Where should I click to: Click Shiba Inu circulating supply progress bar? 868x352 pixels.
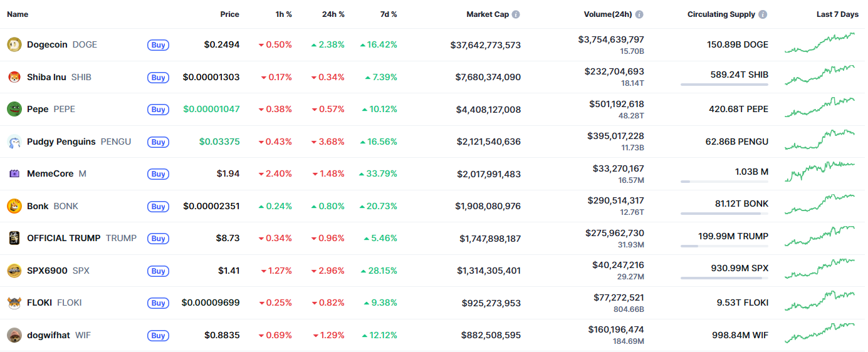click(724, 85)
